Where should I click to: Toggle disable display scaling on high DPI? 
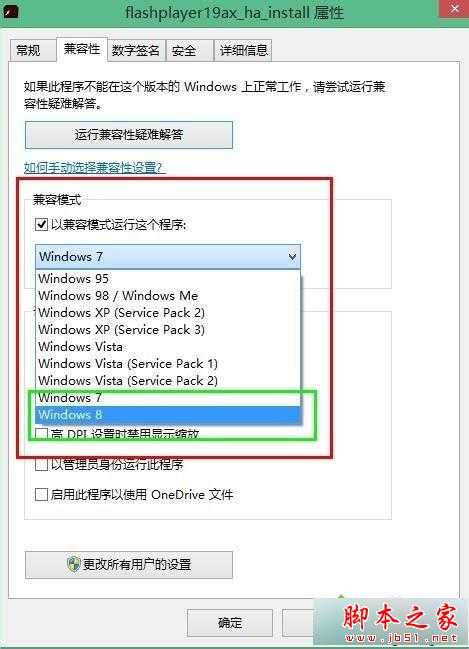coord(41,433)
